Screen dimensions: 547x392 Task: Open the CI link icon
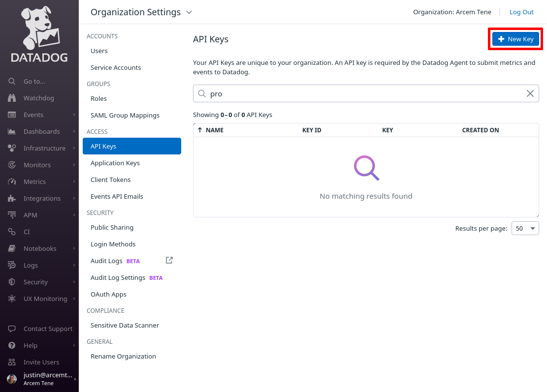[x=12, y=232]
